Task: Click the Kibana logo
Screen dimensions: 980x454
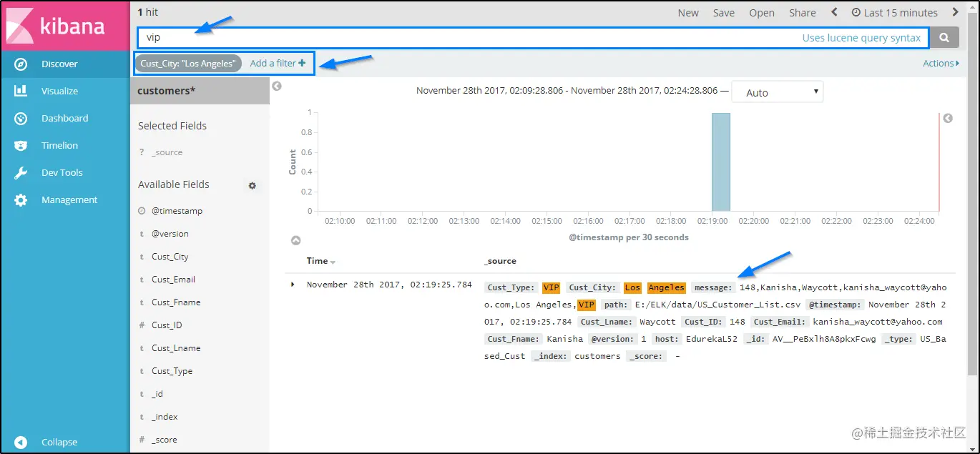Action: click(65, 26)
